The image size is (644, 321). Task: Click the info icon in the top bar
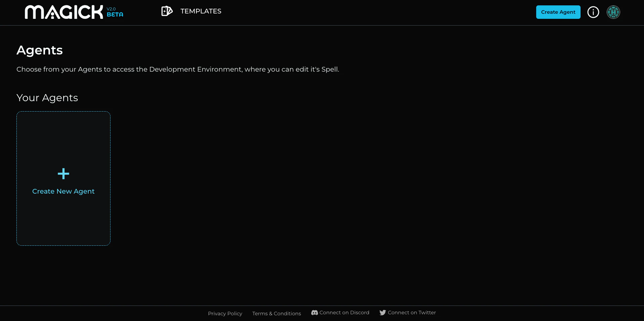tap(593, 12)
